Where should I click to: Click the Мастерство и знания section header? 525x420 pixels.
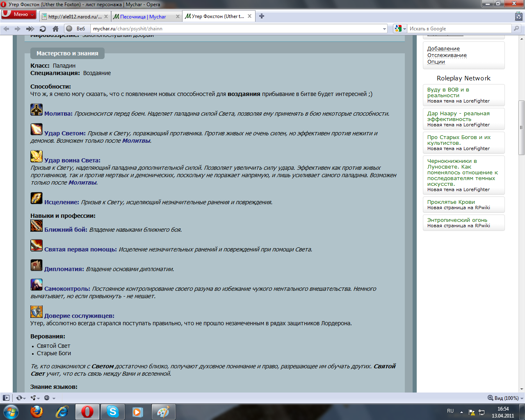(67, 53)
